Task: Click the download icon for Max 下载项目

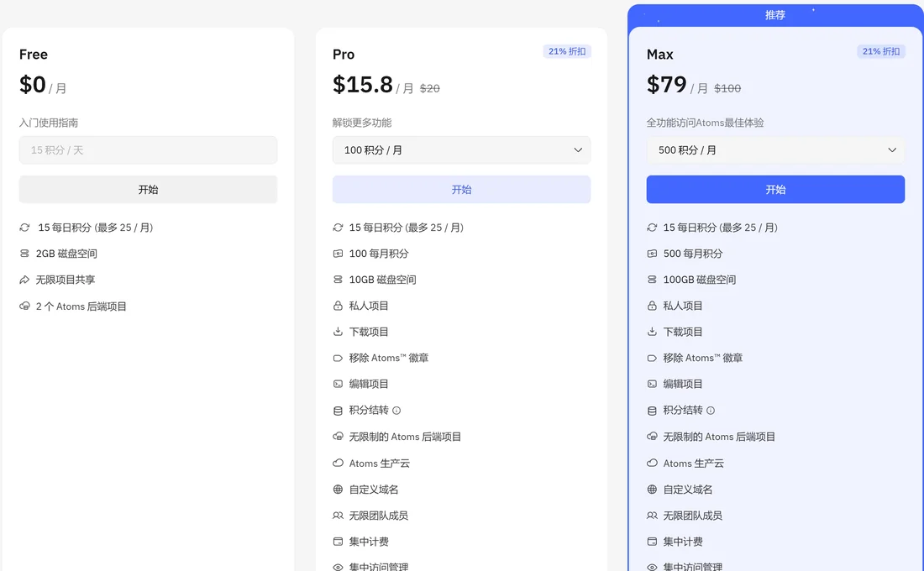Action: (x=652, y=332)
